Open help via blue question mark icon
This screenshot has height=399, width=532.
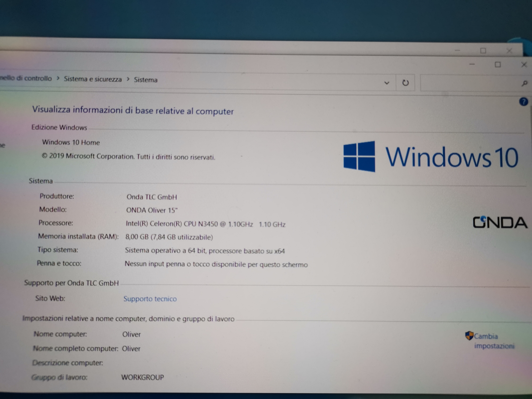coord(523,102)
